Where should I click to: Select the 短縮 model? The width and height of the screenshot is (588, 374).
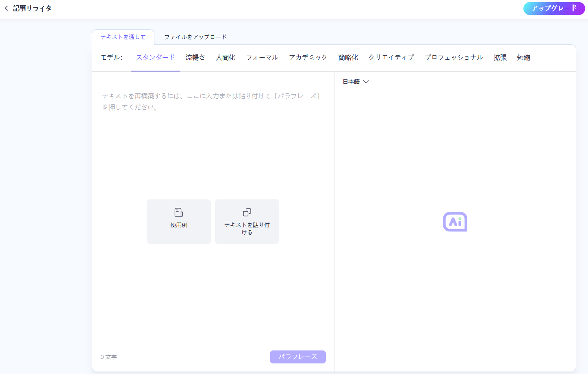[x=524, y=57]
